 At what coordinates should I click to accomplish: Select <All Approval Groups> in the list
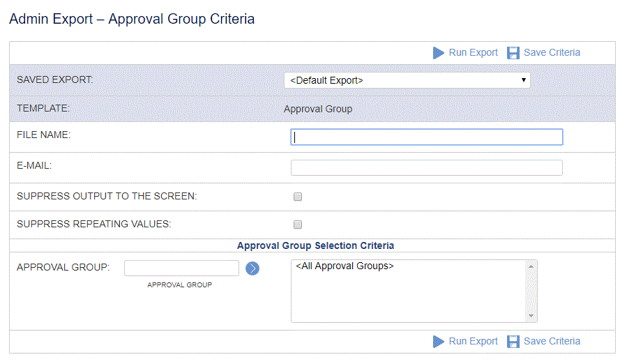(345, 266)
